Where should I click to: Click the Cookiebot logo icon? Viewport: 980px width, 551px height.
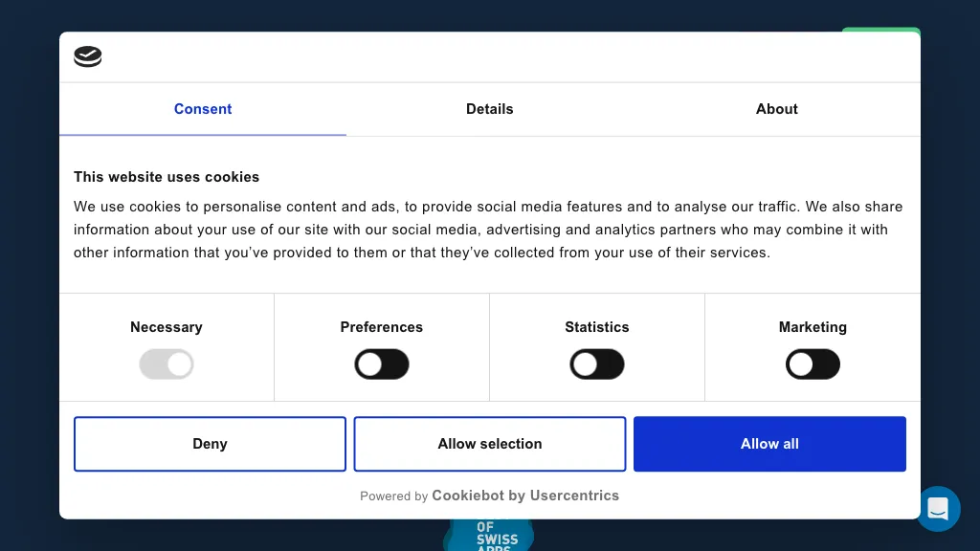click(88, 57)
